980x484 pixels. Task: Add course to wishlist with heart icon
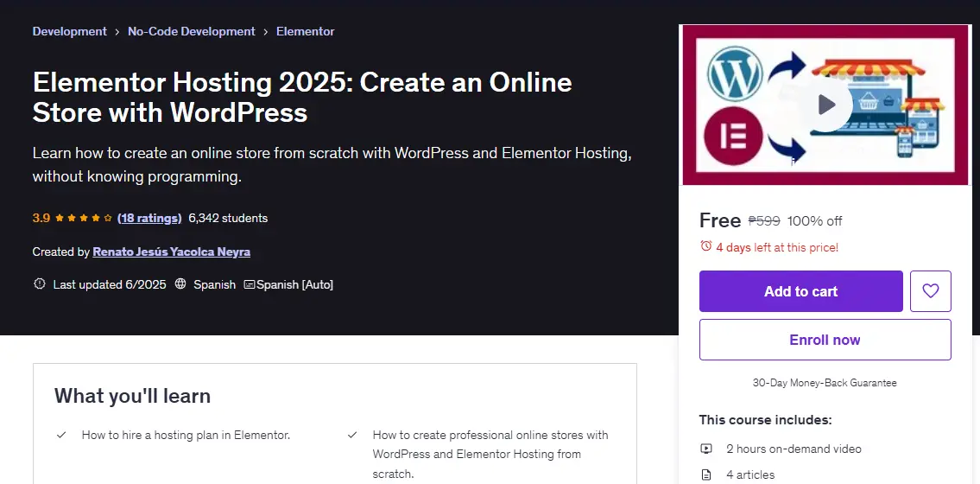[931, 290]
